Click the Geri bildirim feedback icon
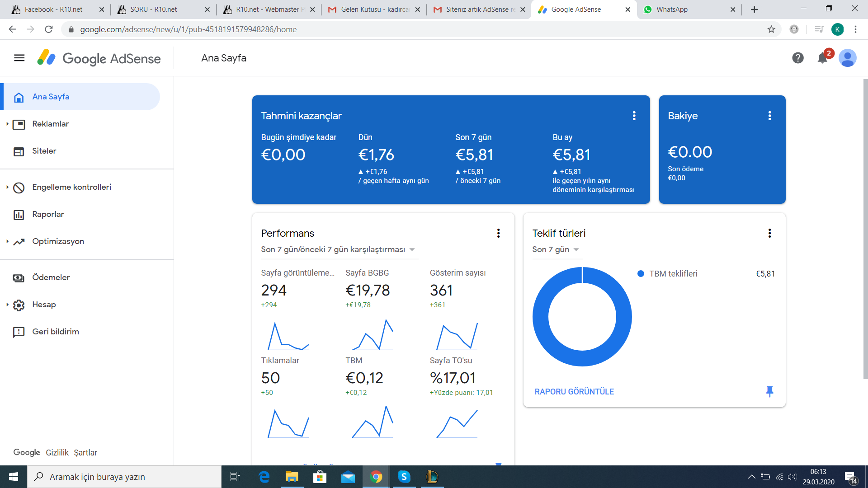The width and height of the screenshot is (868, 488). tap(19, 332)
